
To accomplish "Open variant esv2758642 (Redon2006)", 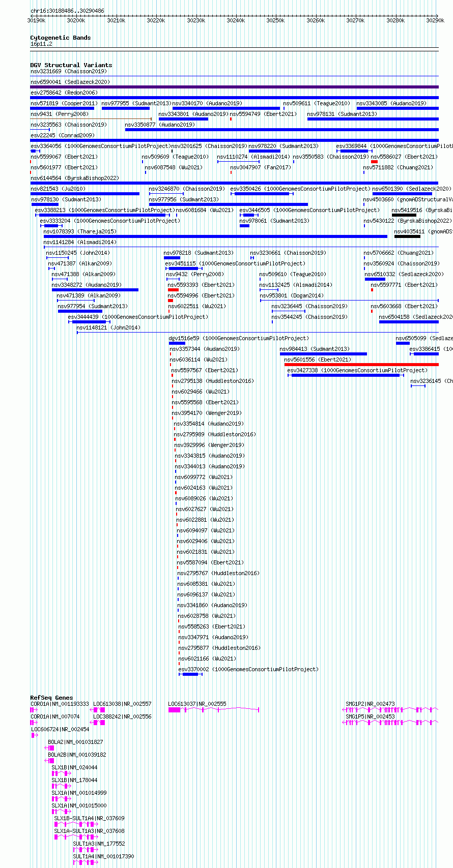I will (x=64, y=93).
